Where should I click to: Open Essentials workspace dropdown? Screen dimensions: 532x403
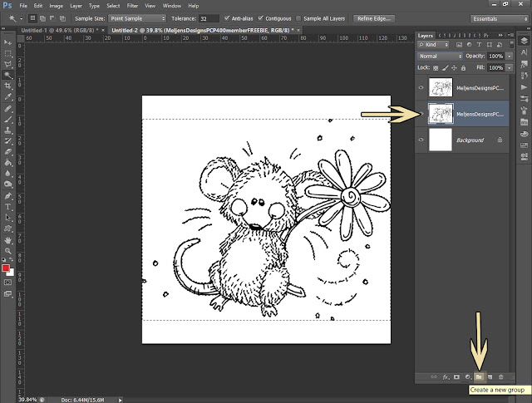coord(500,18)
